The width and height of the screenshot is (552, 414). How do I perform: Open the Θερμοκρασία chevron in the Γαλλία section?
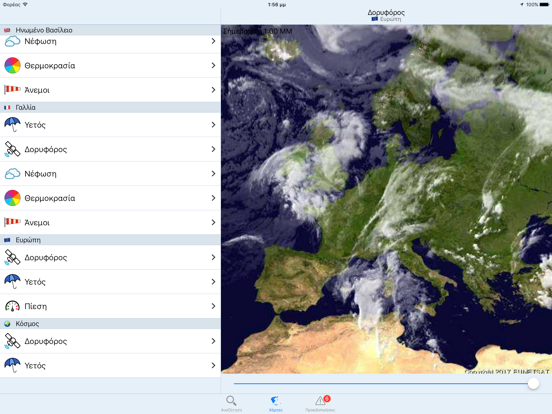[213, 198]
